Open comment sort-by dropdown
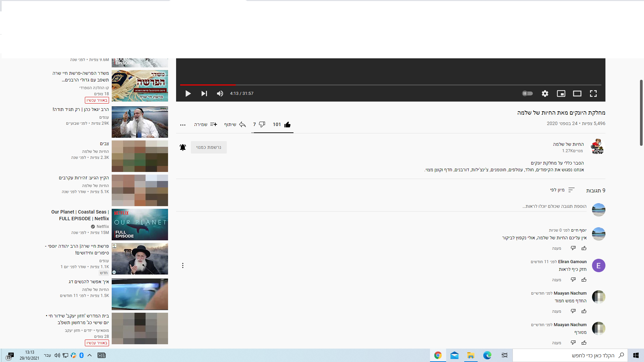Screen dimensions: 644x362 coord(562,190)
